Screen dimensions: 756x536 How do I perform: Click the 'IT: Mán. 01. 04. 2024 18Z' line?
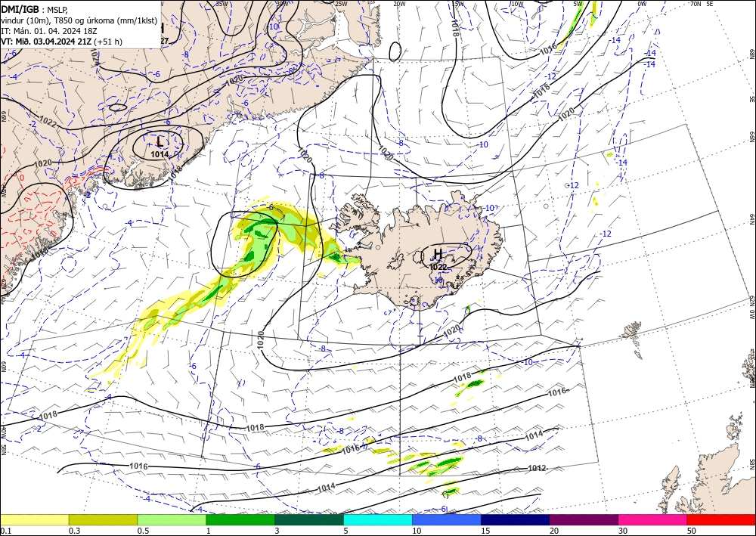(x=49, y=31)
